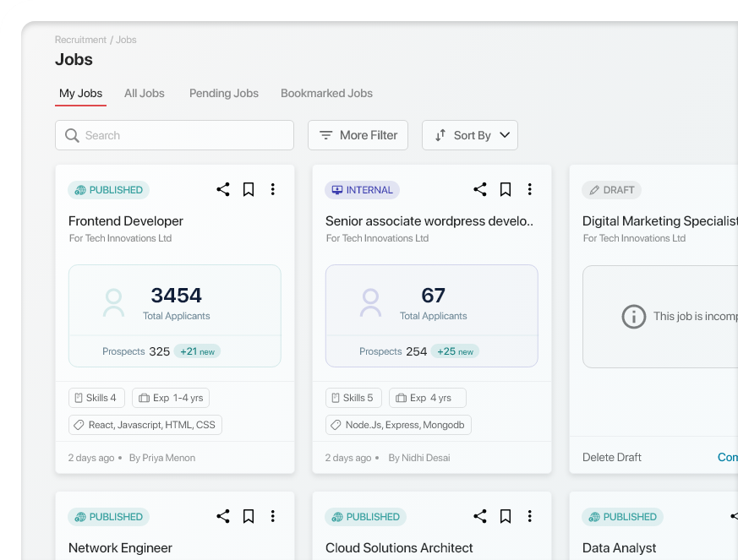Bookmark the Cloud Solutions Architect job
This screenshot has height=560, width=738.
coord(506,516)
